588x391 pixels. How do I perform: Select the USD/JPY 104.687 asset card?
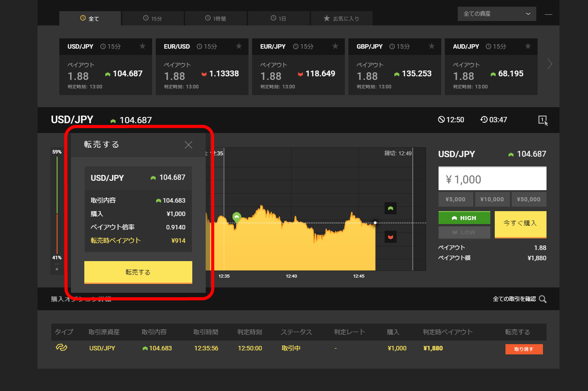coord(106,67)
